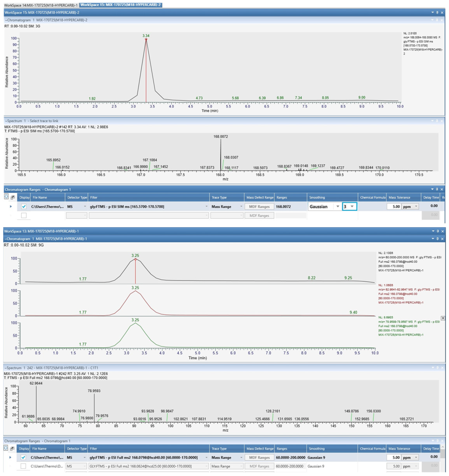Uncheck Display for the hcd40.00 filter row

[x=23, y=457]
